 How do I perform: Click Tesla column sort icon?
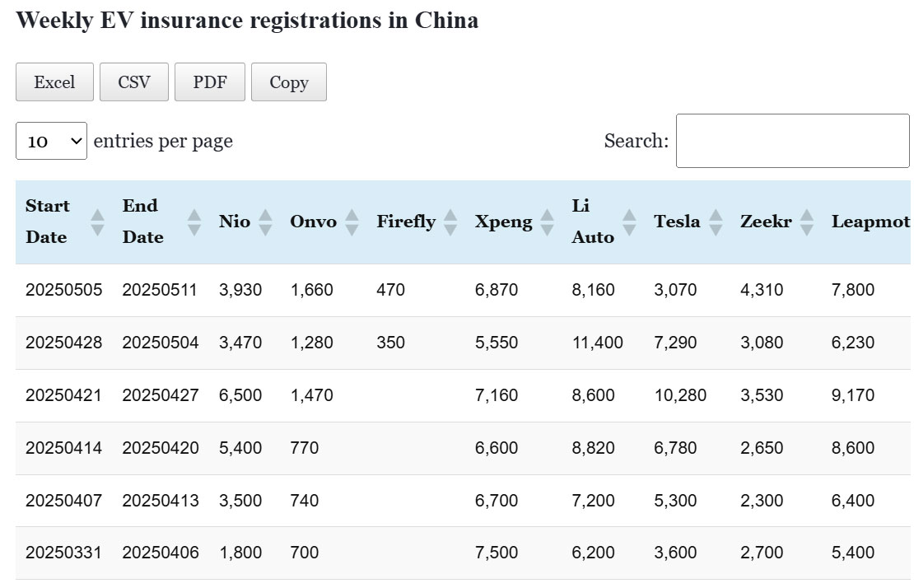tap(716, 222)
